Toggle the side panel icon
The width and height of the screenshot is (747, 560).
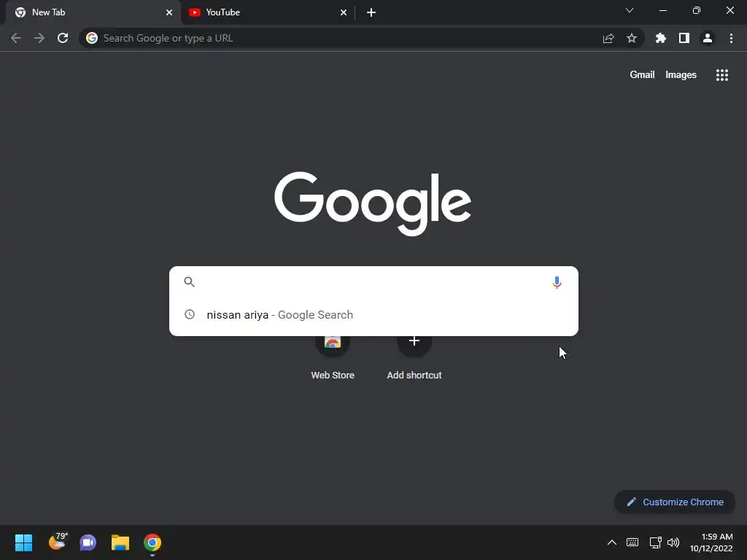684,38
